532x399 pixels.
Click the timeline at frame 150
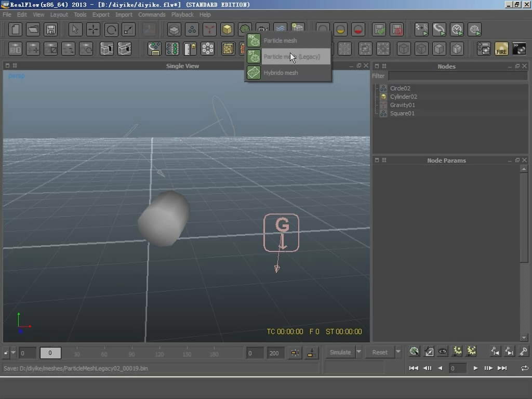[x=187, y=352]
